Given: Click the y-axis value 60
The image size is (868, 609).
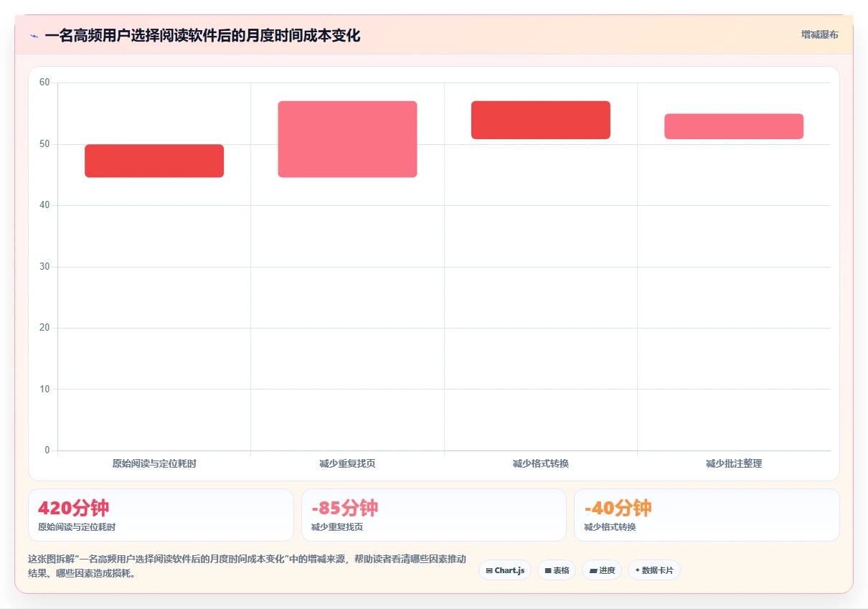Looking at the screenshot, I should [44, 82].
